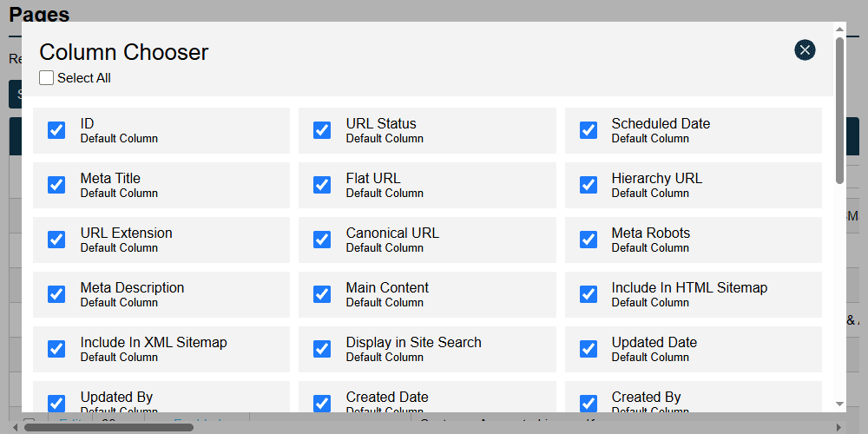The width and height of the screenshot is (868, 434).
Task: Click the Main Content label
Action: click(x=387, y=288)
